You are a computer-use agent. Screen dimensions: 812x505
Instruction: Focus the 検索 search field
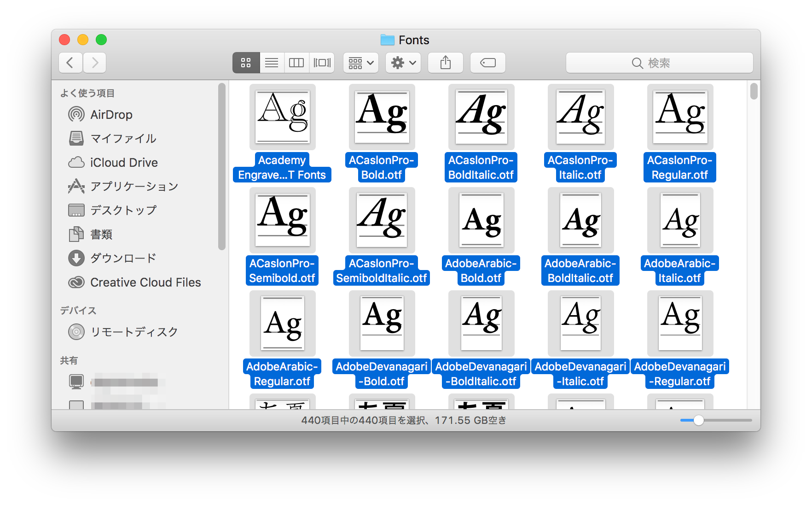(660, 63)
